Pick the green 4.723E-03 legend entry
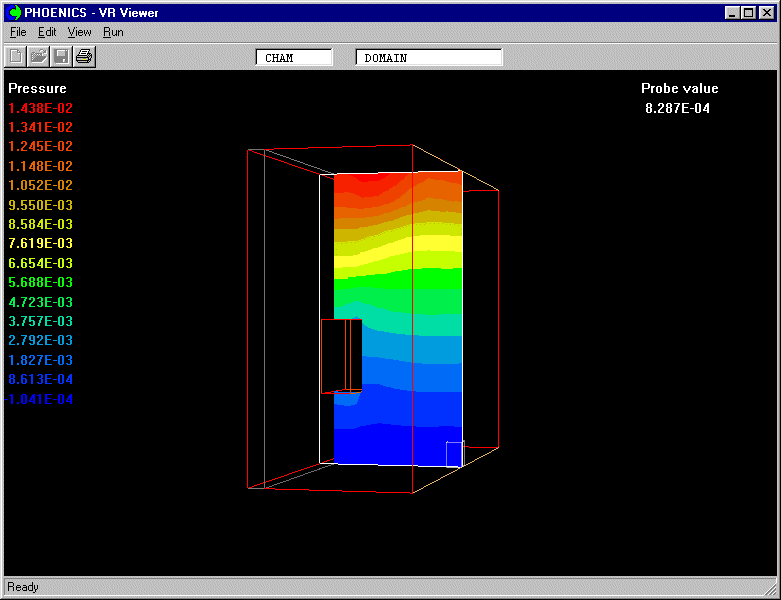The height and width of the screenshot is (600, 781). [x=41, y=302]
